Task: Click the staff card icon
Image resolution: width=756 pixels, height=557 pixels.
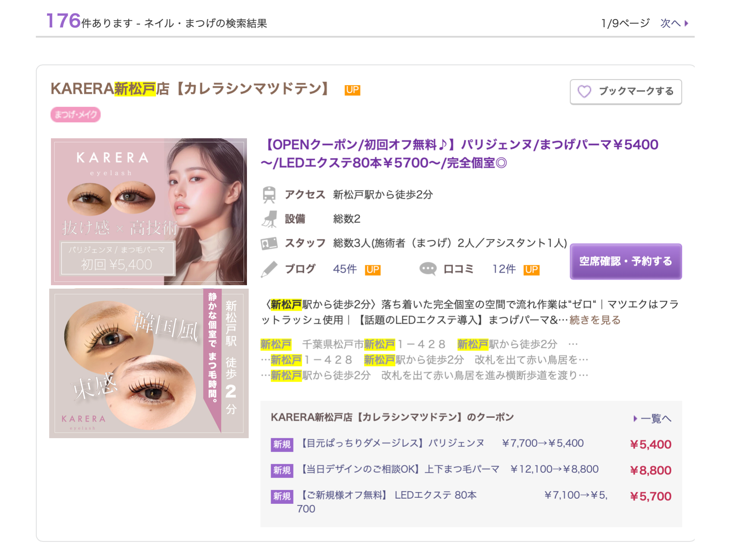Action: click(x=269, y=243)
